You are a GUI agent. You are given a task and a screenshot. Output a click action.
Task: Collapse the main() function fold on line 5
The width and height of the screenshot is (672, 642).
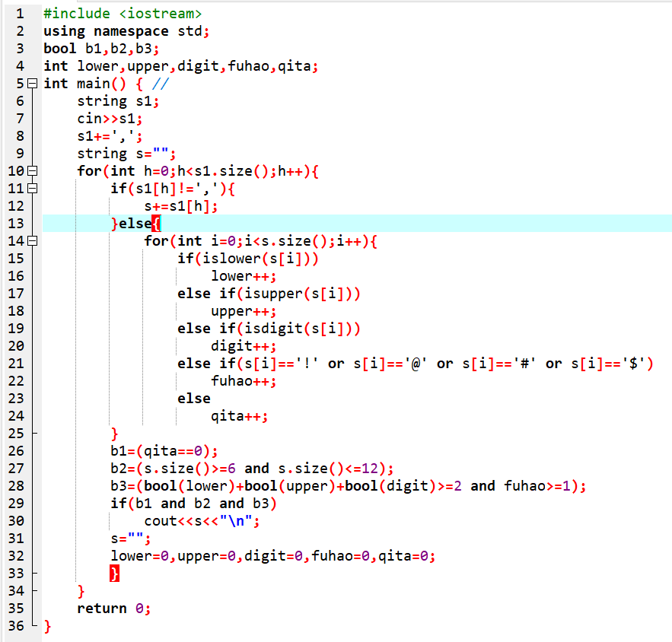click(32, 84)
